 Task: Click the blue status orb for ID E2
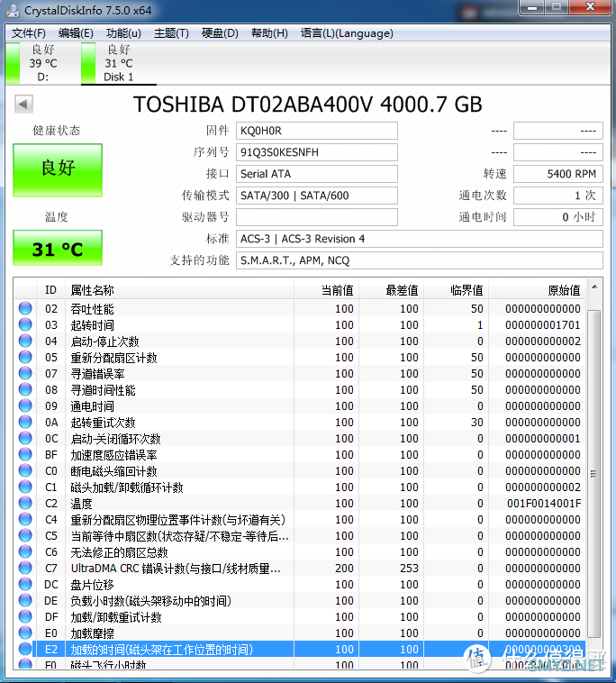(25, 649)
